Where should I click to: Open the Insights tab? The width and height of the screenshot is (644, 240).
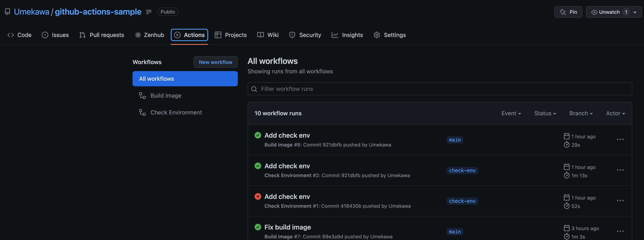(x=347, y=35)
